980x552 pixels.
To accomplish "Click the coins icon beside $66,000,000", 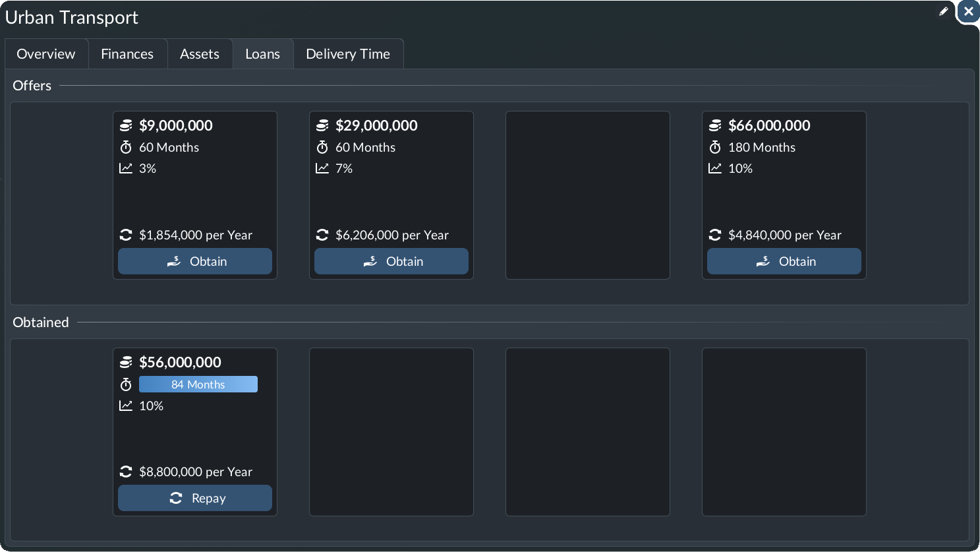I will 715,125.
